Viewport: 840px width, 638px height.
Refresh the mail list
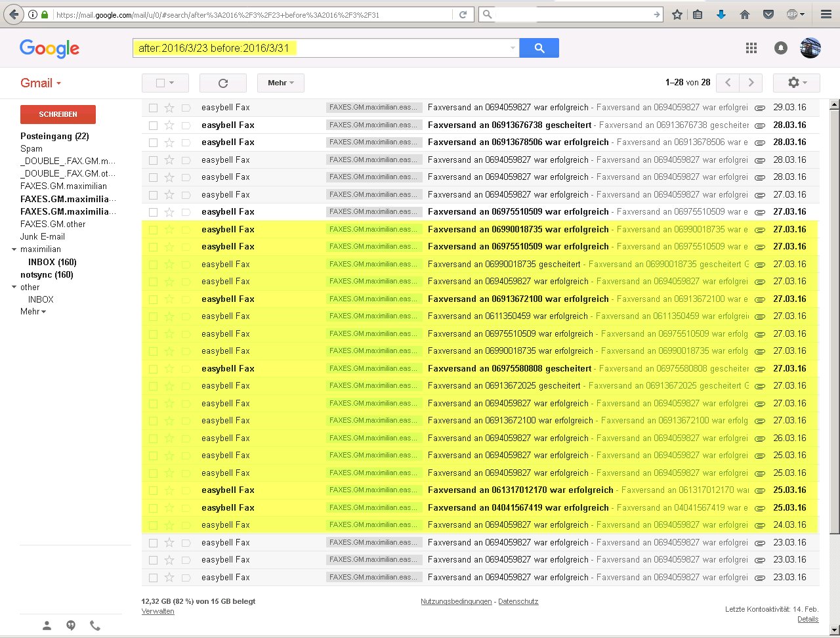[x=222, y=83]
